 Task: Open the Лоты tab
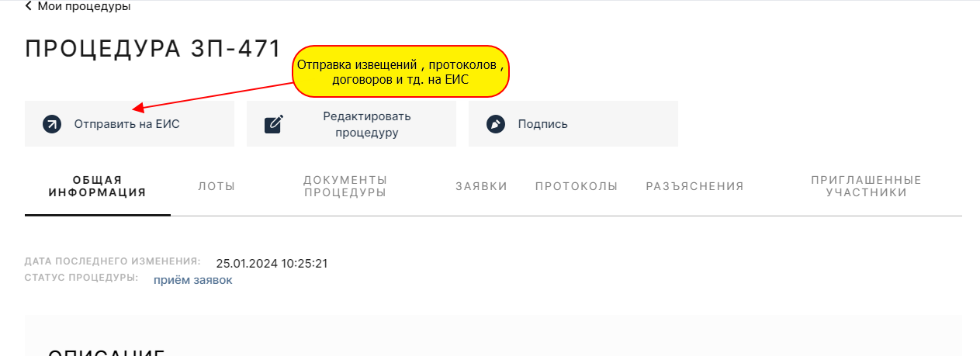(216, 186)
